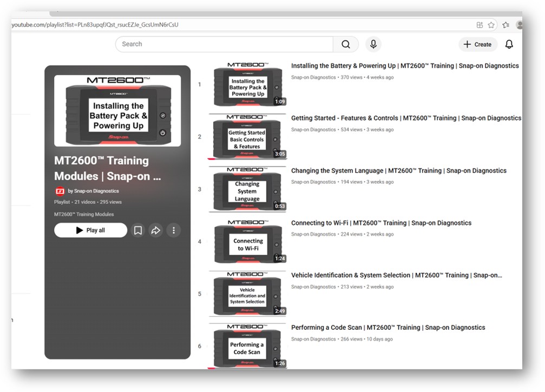Click the search magnifier button
The height and width of the screenshot is (392, 545).
coord(346,44)
